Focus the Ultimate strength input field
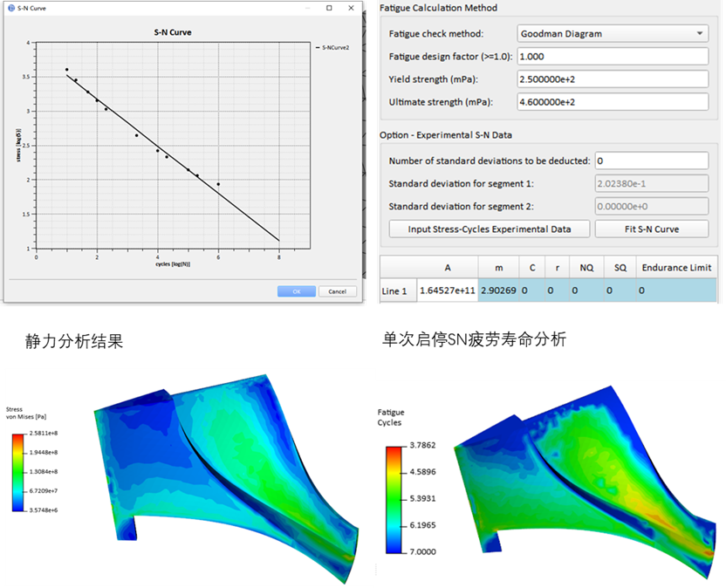The width and height of the screenshot is (726, 588). 612,102
